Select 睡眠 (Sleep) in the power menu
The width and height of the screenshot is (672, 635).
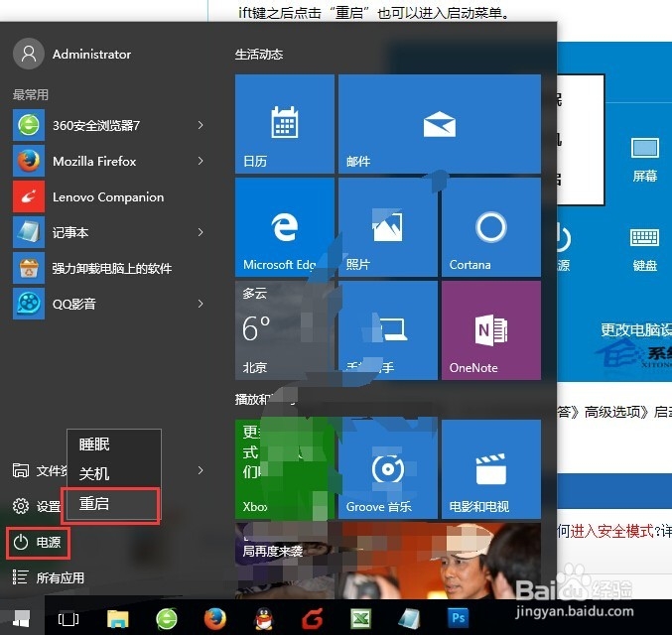(114, 444)
